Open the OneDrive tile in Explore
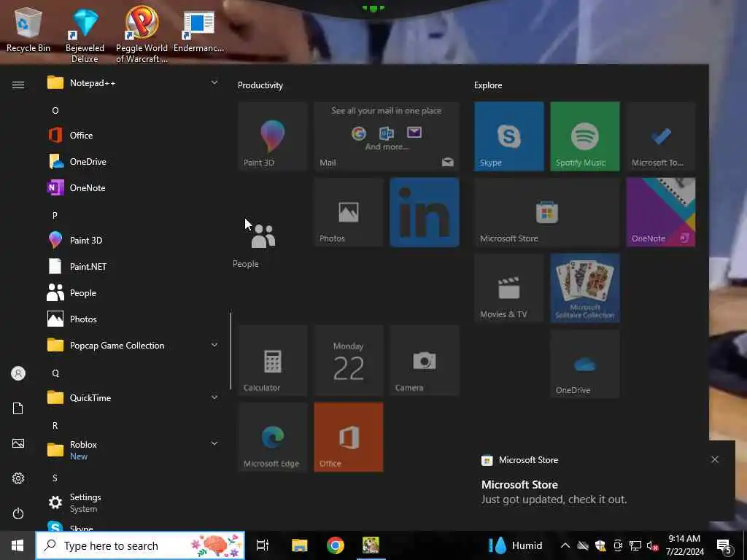The width and height of the screenshot is (747, 560). (585, 364)
